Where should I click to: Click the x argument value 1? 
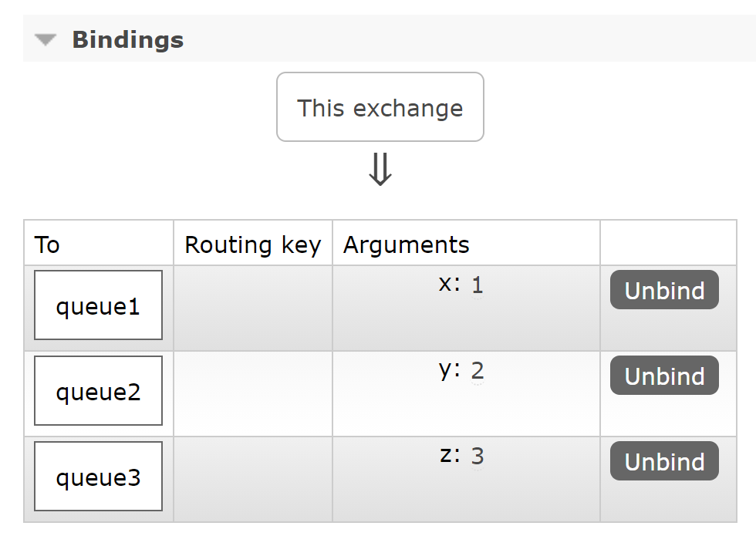pos(478,285)
